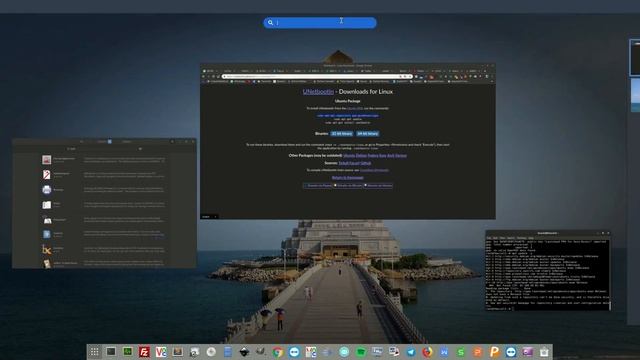Open the white P icon in the dock
640x360 pixels.
point(494,352)
